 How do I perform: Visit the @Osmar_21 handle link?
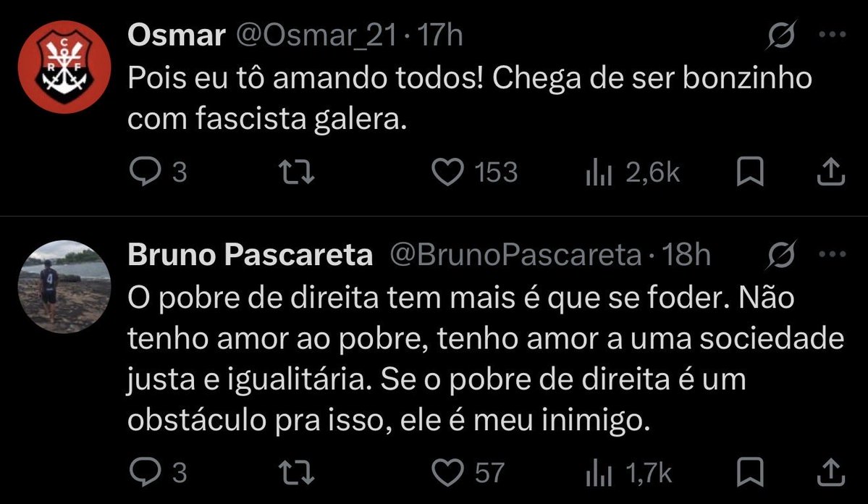click(x=317, y=36)
